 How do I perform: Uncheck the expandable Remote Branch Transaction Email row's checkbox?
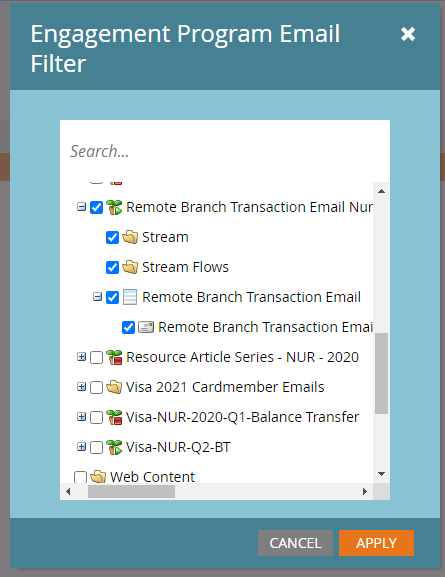pyautogui.click(x=112, y=297)
